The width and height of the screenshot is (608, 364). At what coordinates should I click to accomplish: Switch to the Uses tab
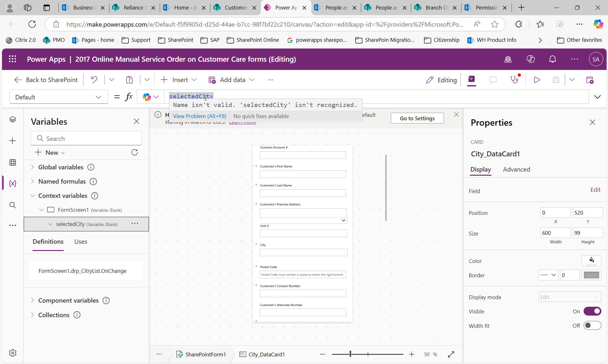[80, 242]
